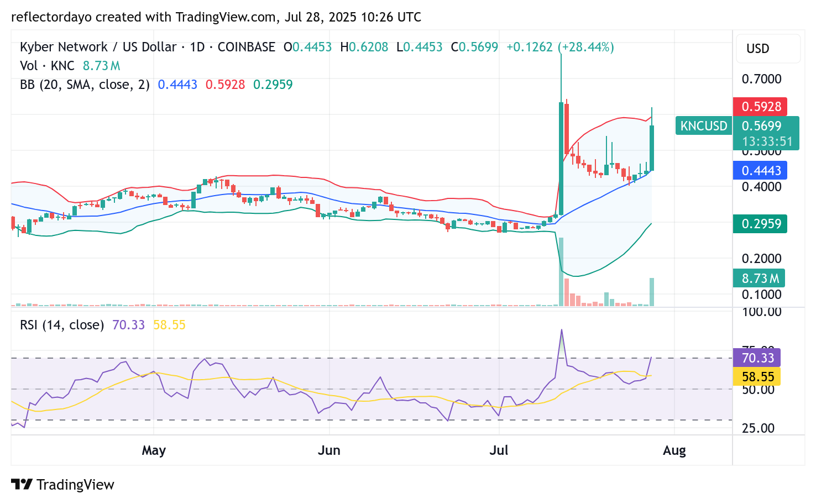The width and height of the screenshot is (816, 504).
Task: Select the Kyber Network / US Dollar symbol title
Action: (x=98, y=47)
